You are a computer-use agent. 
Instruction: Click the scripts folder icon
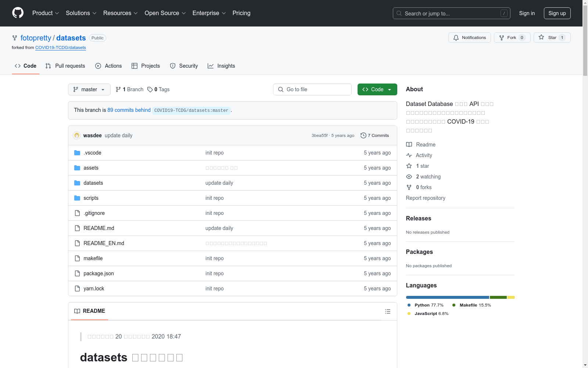[x=77, y=198]
